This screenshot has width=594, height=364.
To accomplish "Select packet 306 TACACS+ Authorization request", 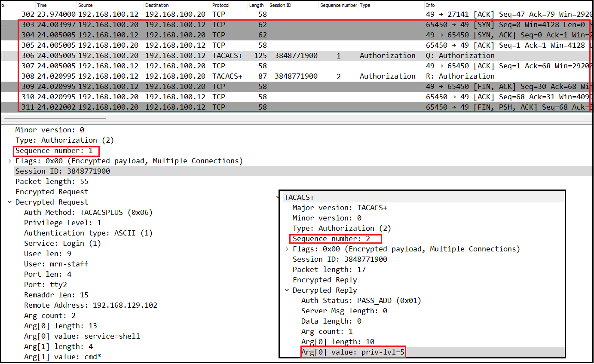I will [258, 55].
